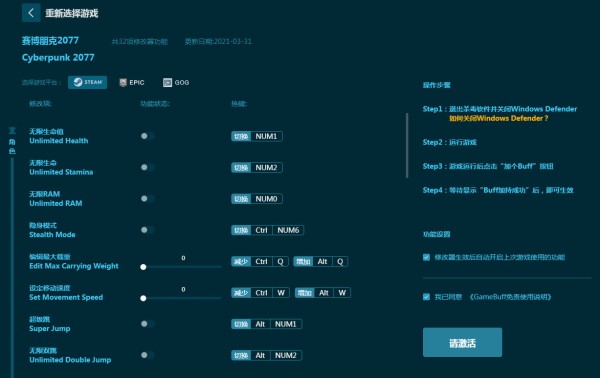Toggle Super Jump on

tap(147, 324)
